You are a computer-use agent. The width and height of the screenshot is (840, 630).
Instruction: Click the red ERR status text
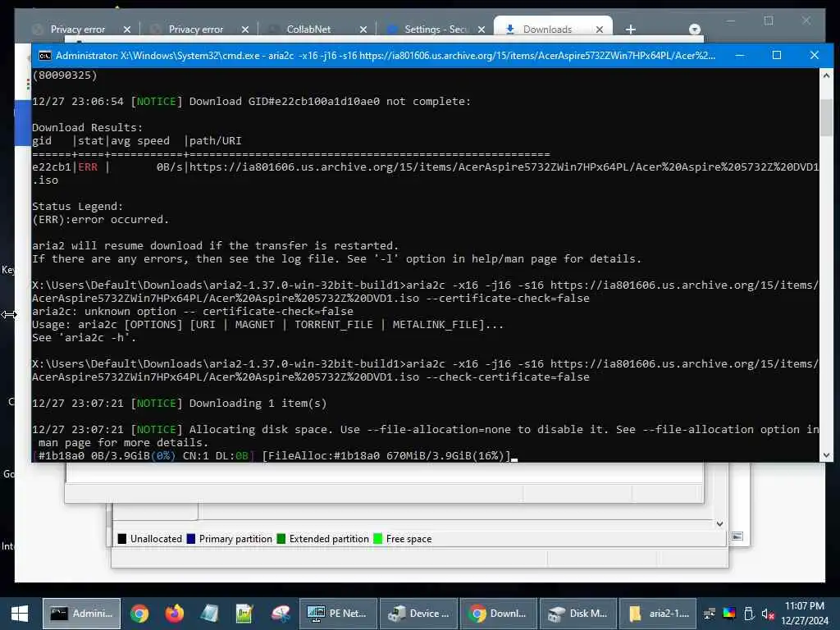[88, 167]
